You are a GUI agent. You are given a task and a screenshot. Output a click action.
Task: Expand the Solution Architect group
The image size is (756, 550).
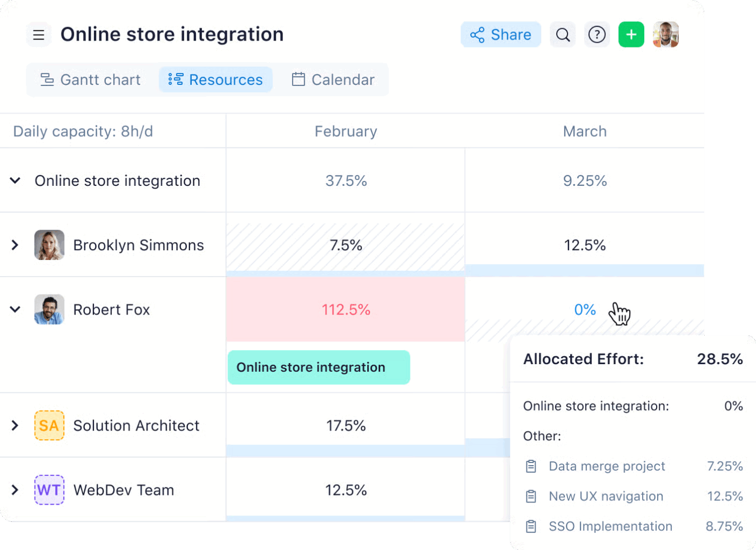point(15,425)
